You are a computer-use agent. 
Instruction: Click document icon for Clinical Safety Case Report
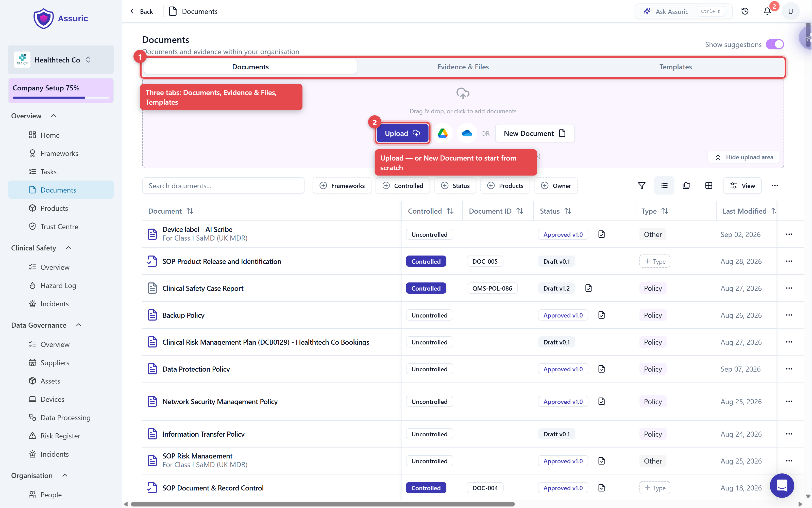[152, 288]
